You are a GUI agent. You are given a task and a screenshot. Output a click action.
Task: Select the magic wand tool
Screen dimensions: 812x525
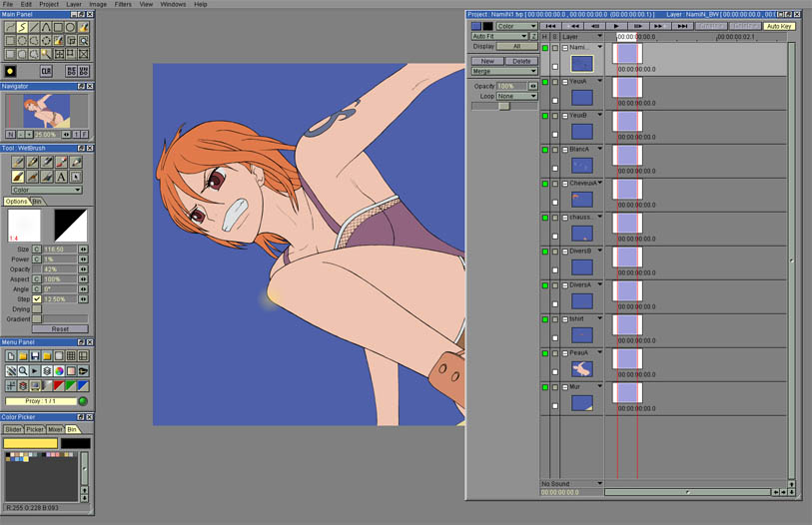[46, 53]
